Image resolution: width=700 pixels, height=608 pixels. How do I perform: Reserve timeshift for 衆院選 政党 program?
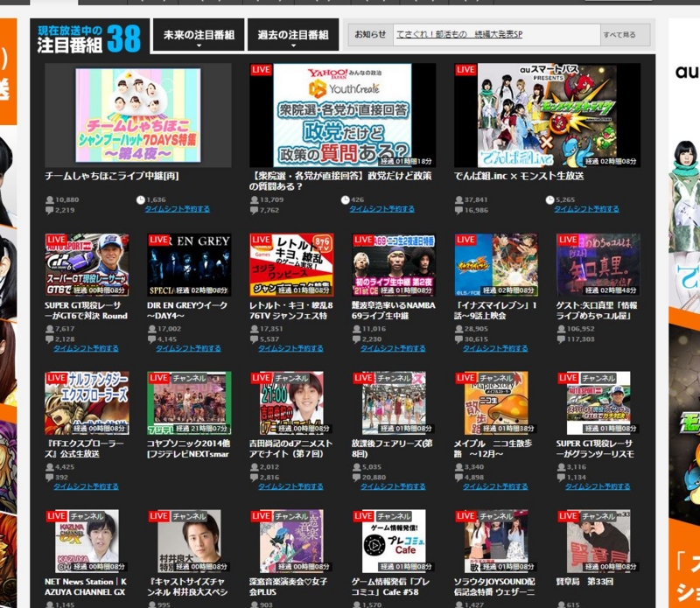(x=381, y=209)
